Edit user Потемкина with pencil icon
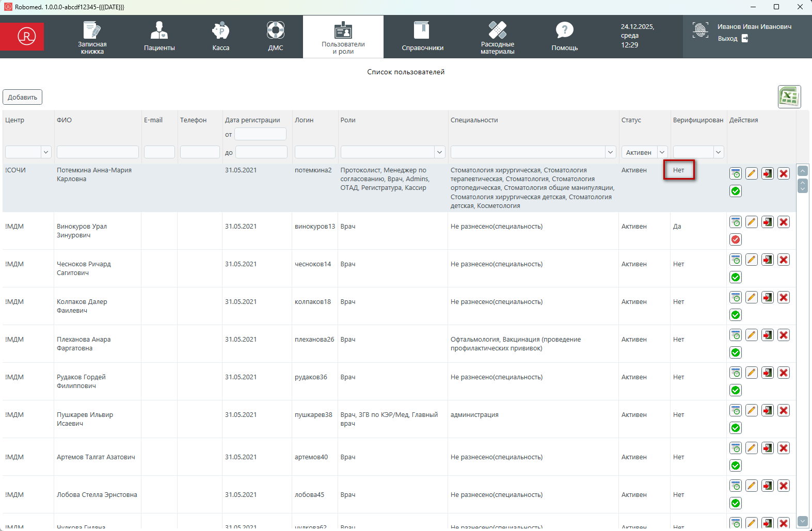The image size is (812, 531). [x=752, y=173]
